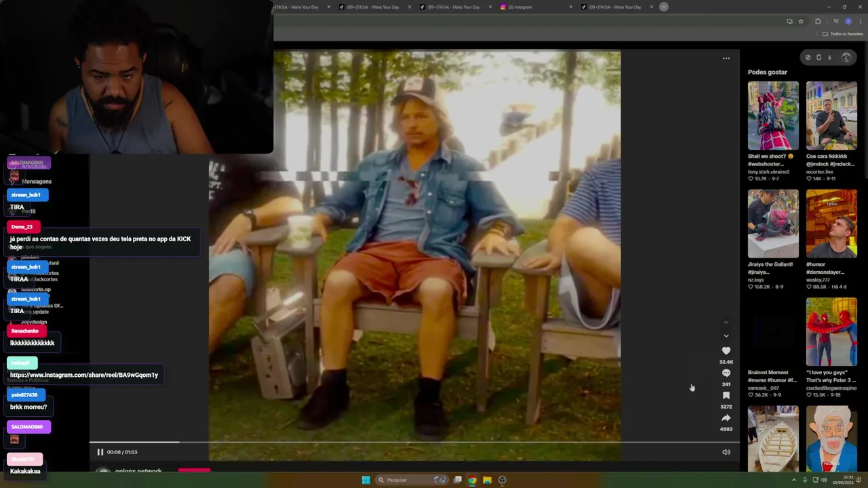Like the video with 32.4K hearts
868x488 pixels.
point(726,350)
